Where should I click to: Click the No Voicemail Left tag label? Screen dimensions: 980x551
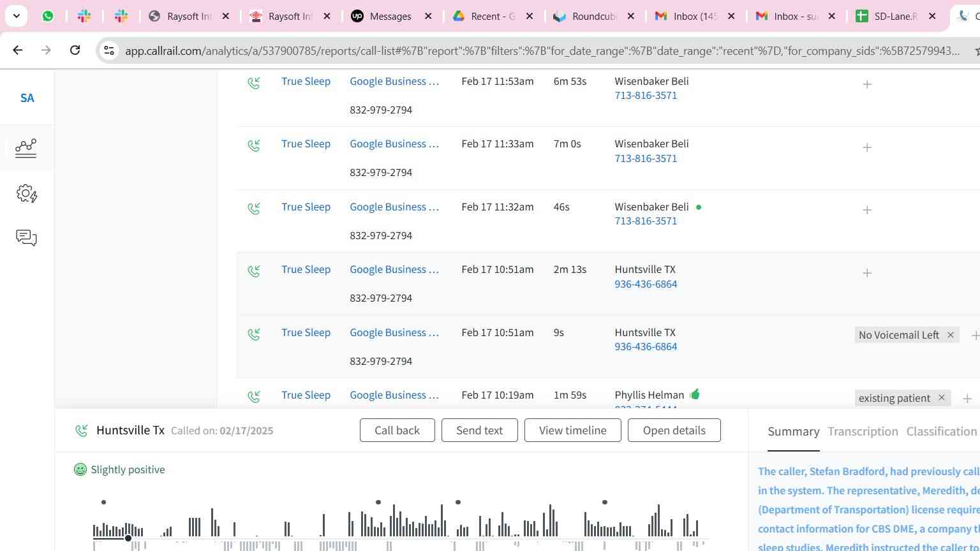click(x=898, y=335)
